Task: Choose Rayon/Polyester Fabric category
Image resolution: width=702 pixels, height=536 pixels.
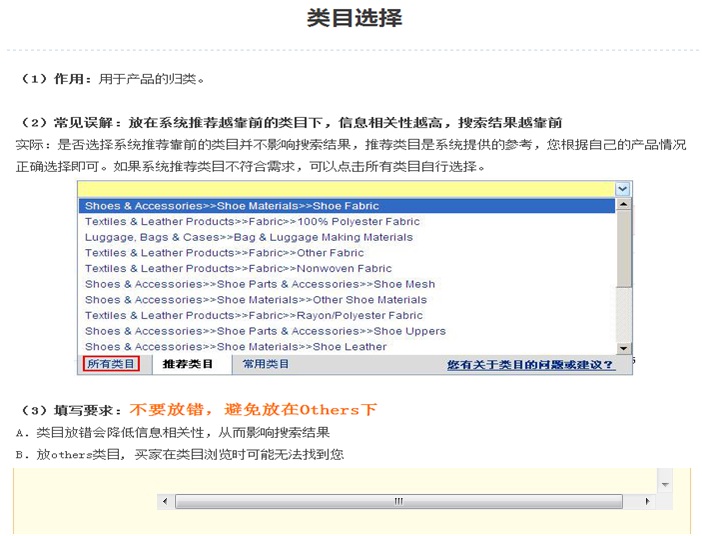Action: 347,316
